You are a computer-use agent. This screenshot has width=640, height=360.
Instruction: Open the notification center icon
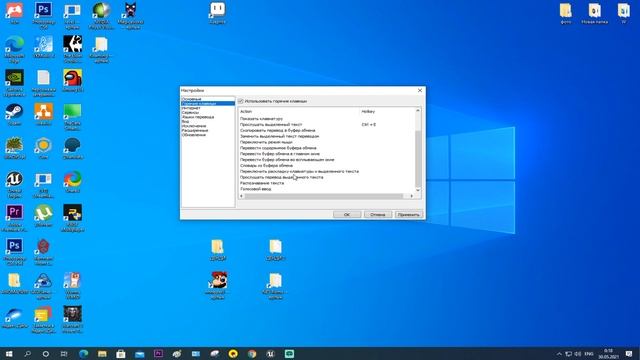coord(629,354)
